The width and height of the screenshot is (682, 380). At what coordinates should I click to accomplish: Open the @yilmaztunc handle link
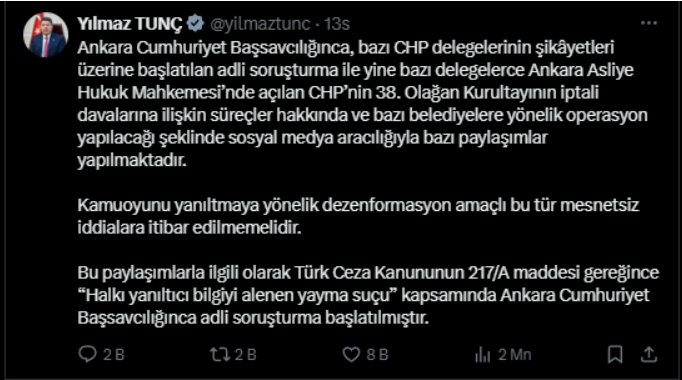(260, 24)
